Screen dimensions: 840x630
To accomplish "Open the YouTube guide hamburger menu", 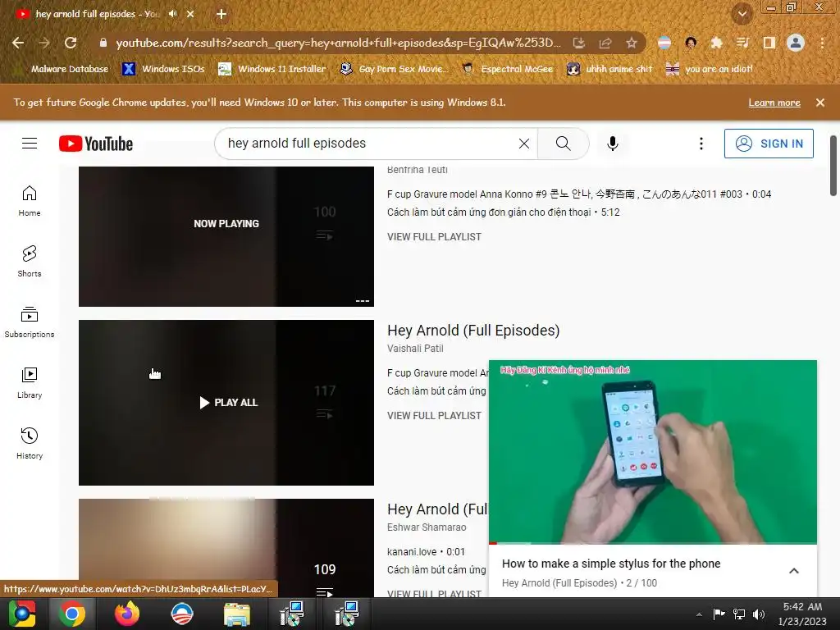I will [x=30, y=144].
